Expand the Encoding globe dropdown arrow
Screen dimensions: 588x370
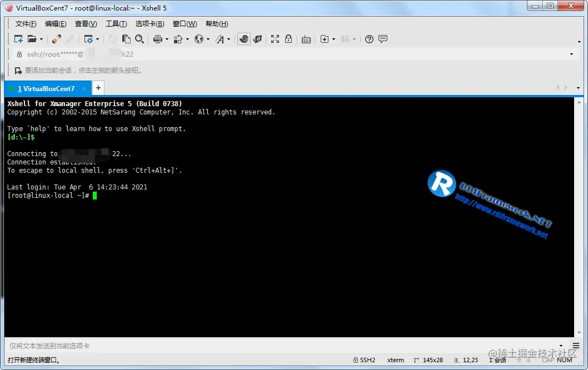coord(208,39)
